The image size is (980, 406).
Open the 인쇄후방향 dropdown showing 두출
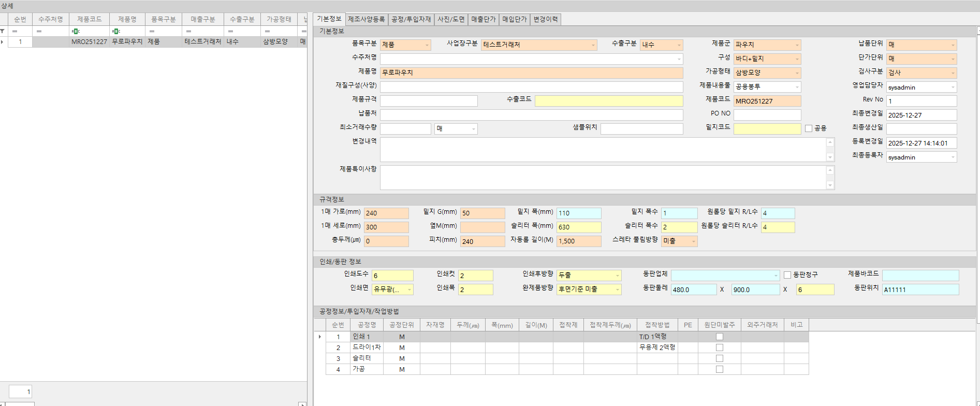[618, 275]
